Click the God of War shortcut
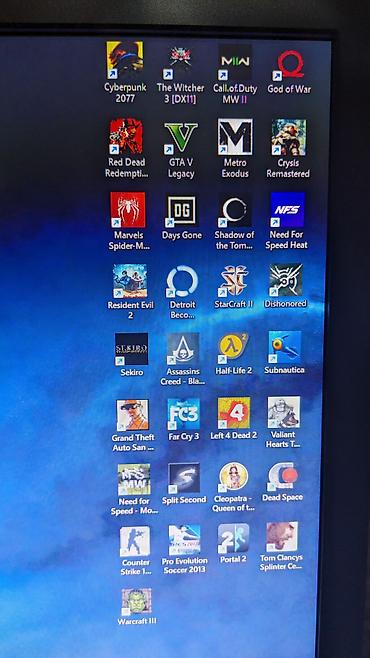The width and height of the screenshot is (370, 658). [289, 64]
